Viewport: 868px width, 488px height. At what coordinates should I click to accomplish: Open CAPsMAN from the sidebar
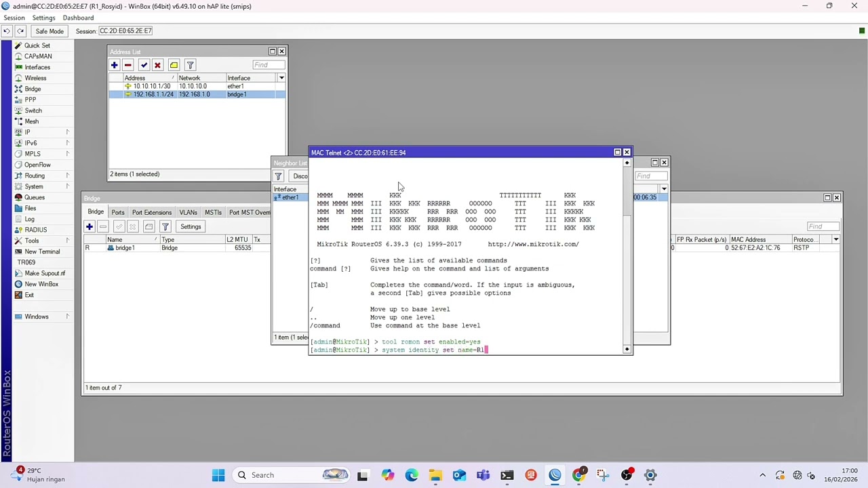38,56
